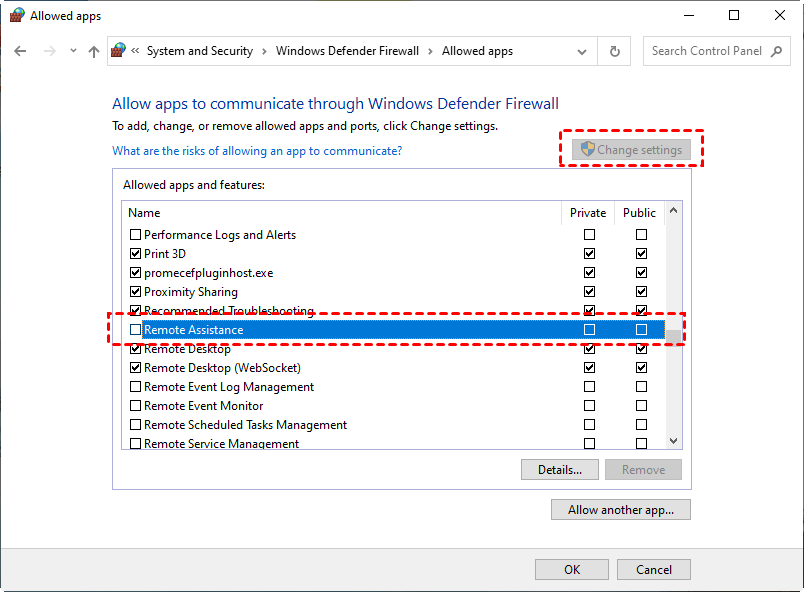
Task: Uncheck promecefpluginhost.exe checkbox
Action: (x=135, y=273)
